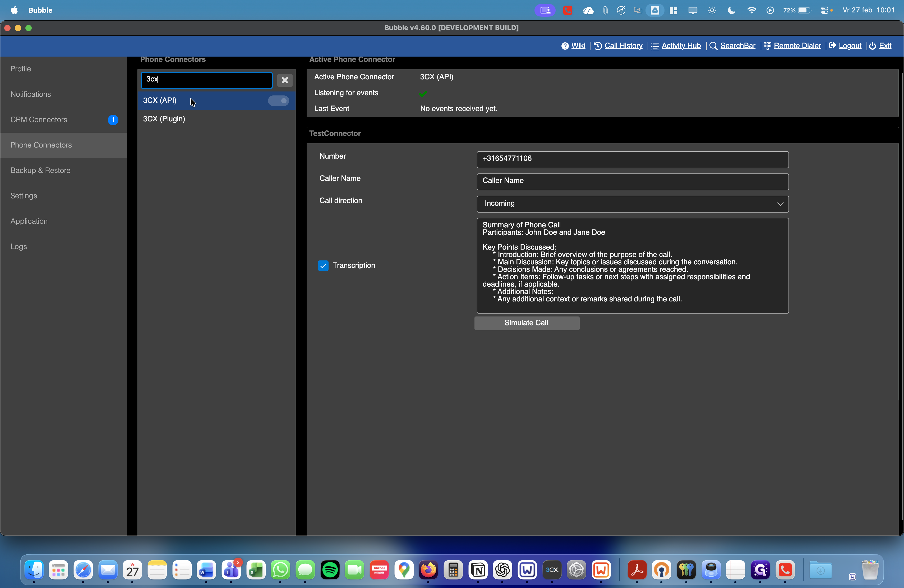Open the Logs sidebar item
The height and width of the screenshot is (588, 904).
point(19,246)
